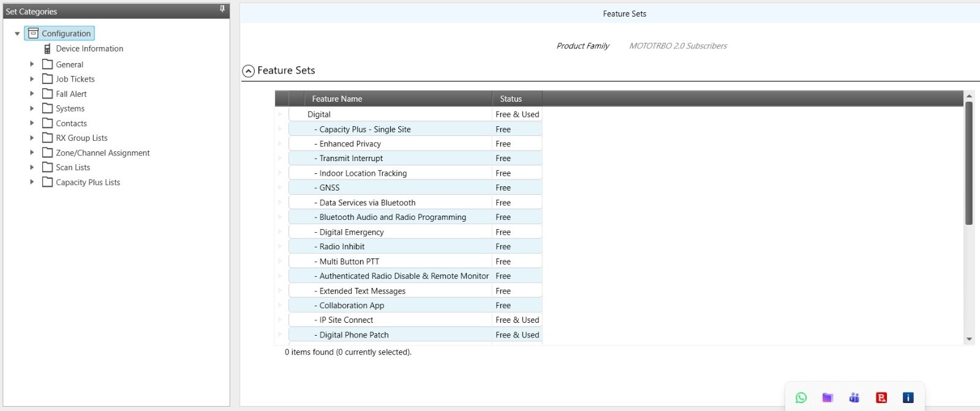
Task: Open Microsoft Teams tray icon
Action: 854,398
